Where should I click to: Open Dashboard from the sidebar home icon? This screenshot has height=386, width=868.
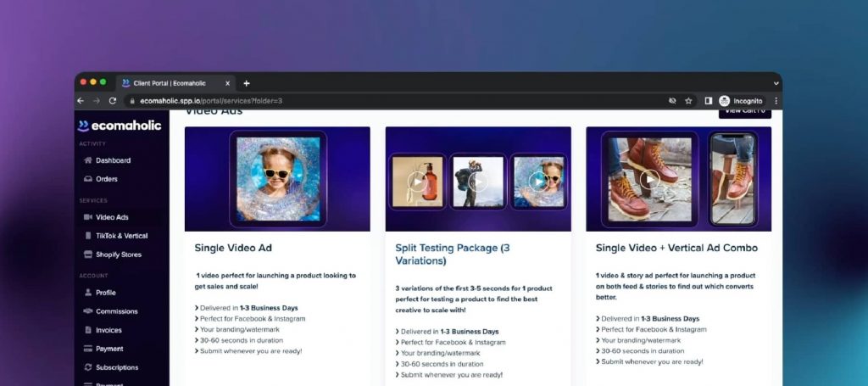pyautogui.click(x=88, y=160)
